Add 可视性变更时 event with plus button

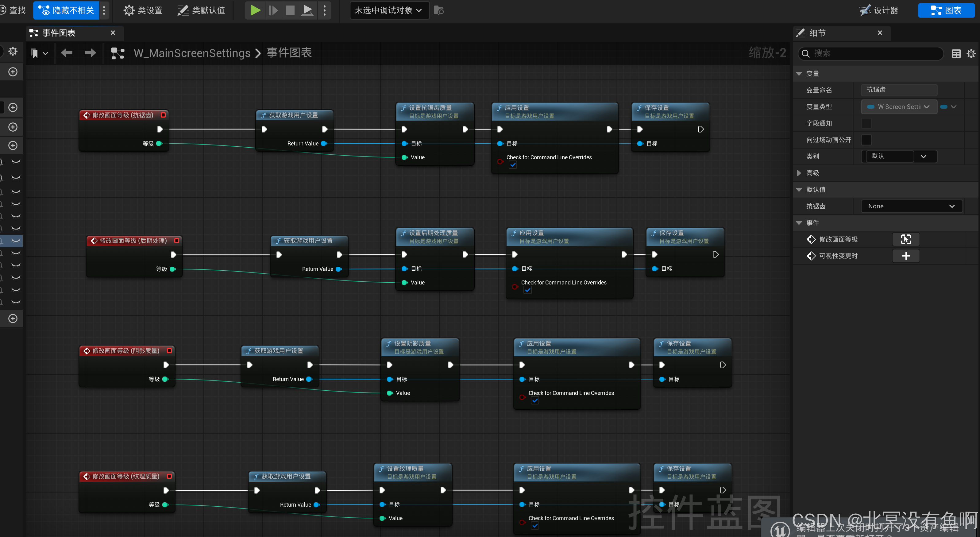(x=906, y=256)
